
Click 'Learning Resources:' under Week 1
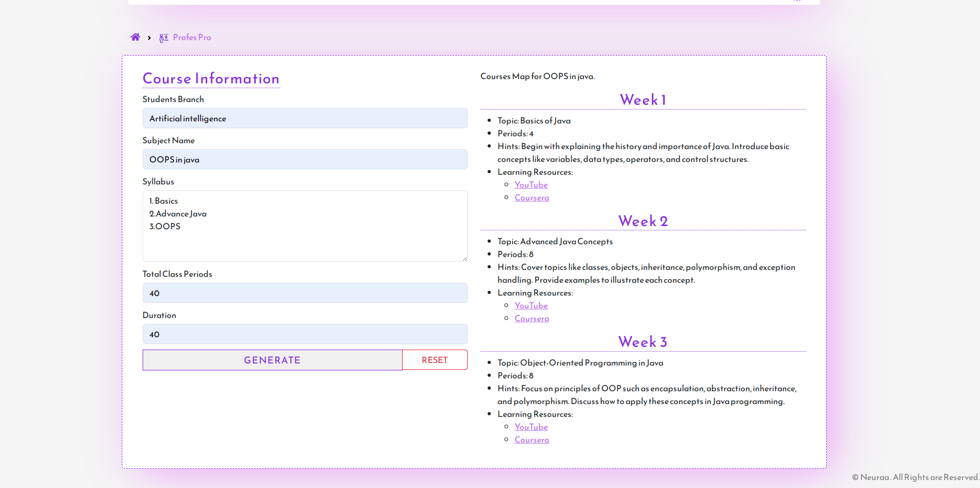pos(535,172)
